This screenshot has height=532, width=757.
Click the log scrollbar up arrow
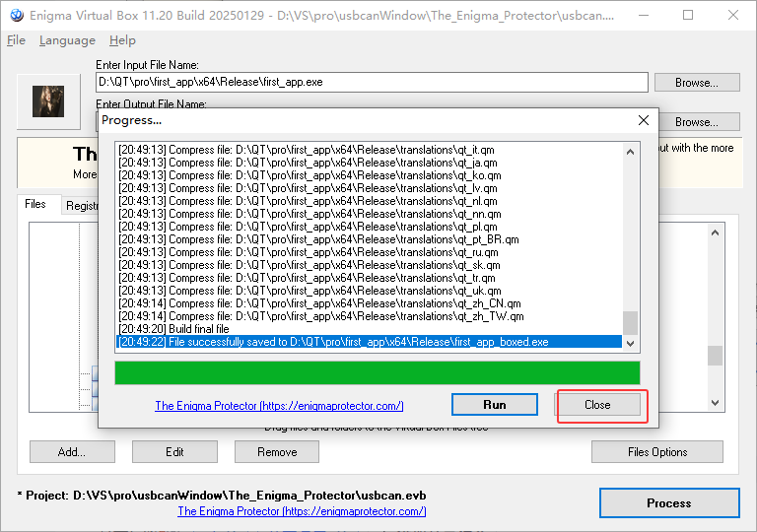tap(630, 152)
